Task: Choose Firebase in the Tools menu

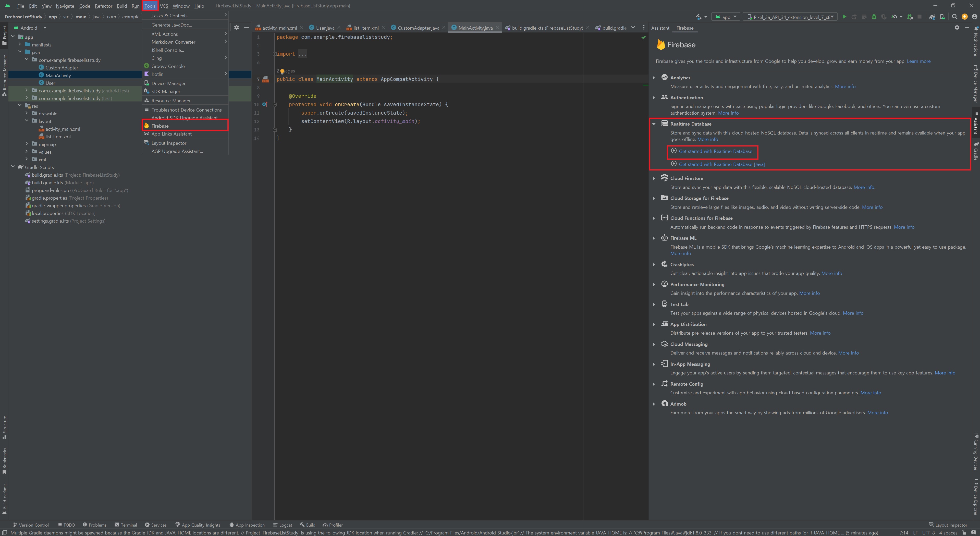Action: point(160,126)
